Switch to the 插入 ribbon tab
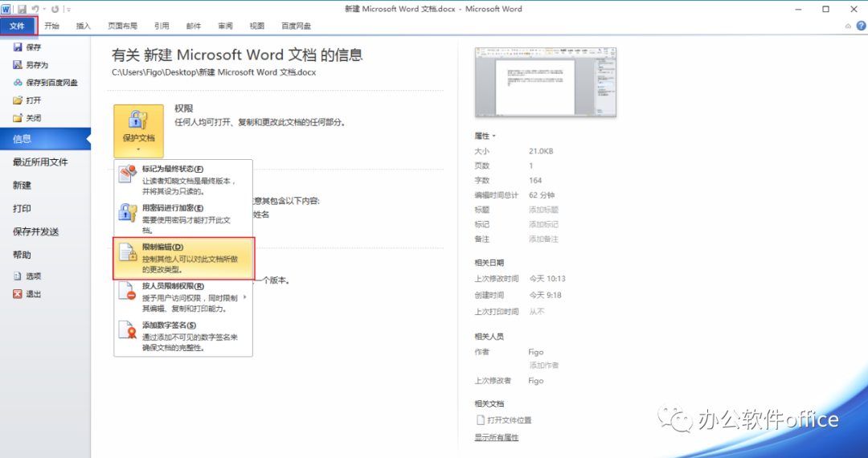868x458 pixels. [x=83, y=26]
